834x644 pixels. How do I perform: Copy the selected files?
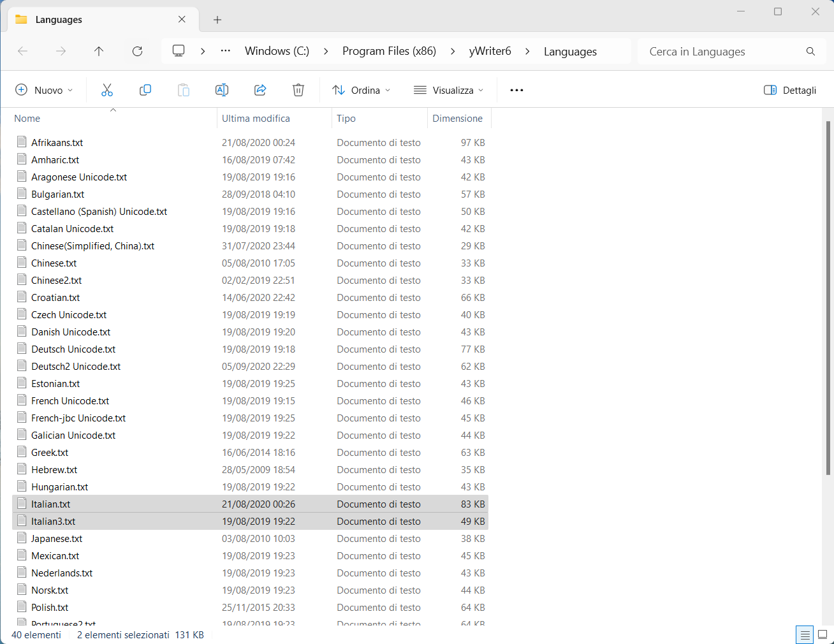click(145, 90)
